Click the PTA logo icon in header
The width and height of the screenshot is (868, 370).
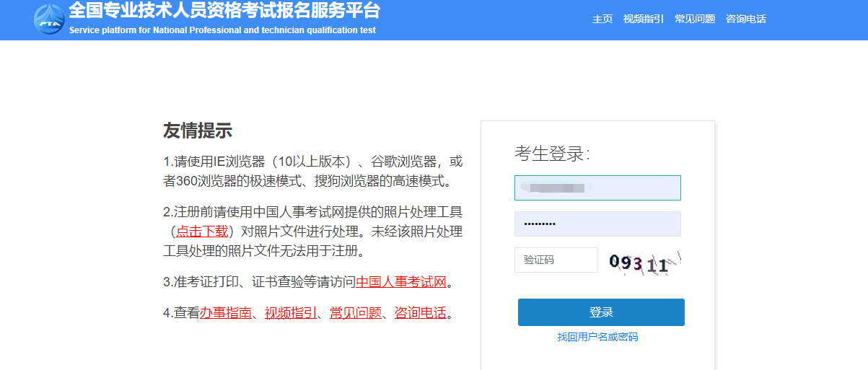(49, 18)
